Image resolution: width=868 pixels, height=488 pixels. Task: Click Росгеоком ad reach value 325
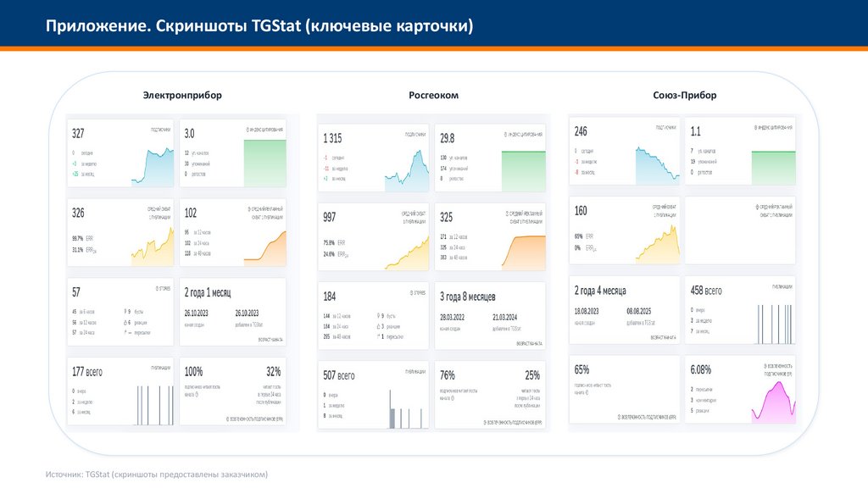coord(446,218)
